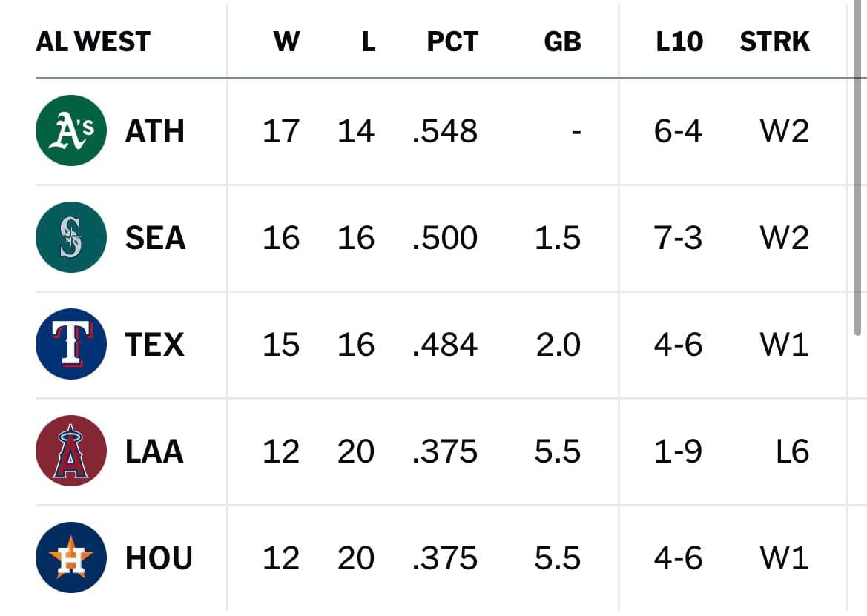Image resolution: width=867 pixels, height=616 pixels.
Task: Sort by the W column header
Action: click(x=286, y=42)
